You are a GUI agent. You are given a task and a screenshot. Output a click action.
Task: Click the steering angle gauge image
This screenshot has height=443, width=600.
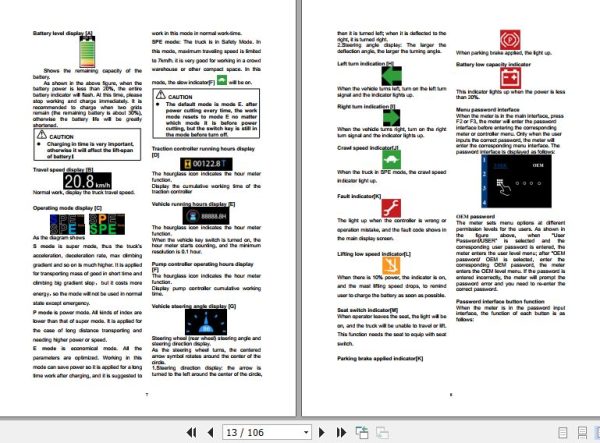point(206,322)
